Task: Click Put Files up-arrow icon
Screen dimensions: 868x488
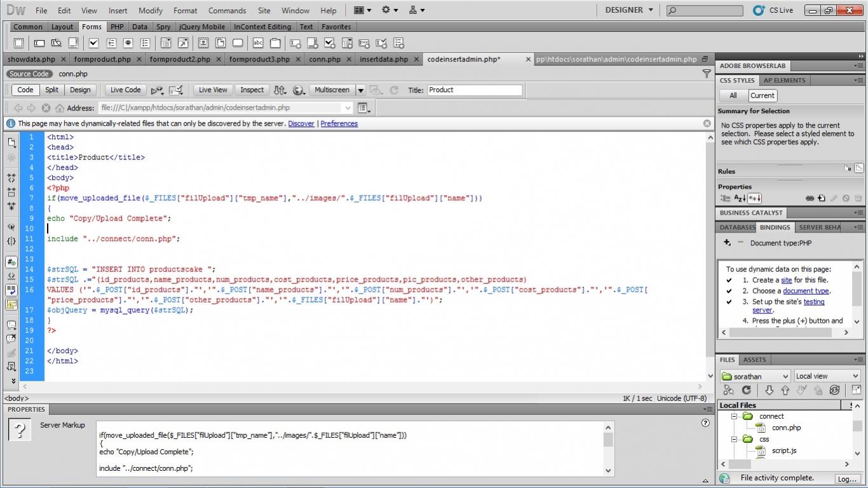Action: point(785,390)
